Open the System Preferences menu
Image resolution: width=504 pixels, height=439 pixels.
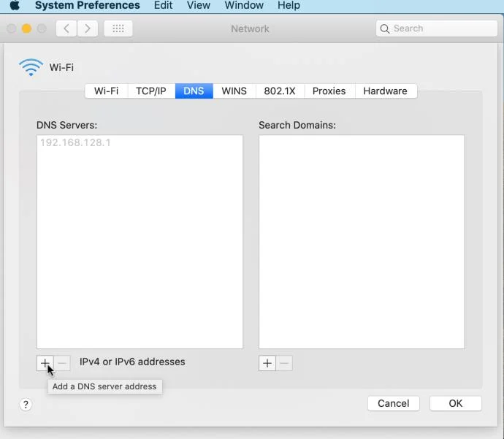[88, 5]
